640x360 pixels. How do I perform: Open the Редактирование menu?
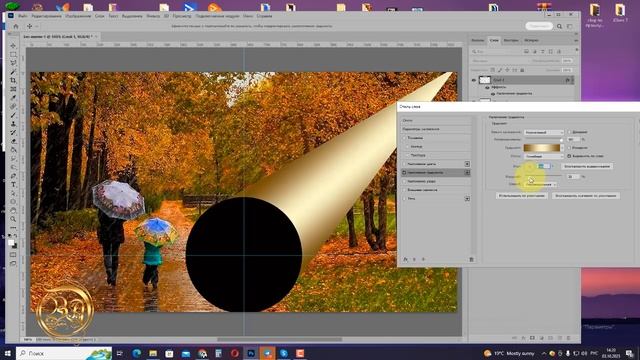[x=47, y=16]
